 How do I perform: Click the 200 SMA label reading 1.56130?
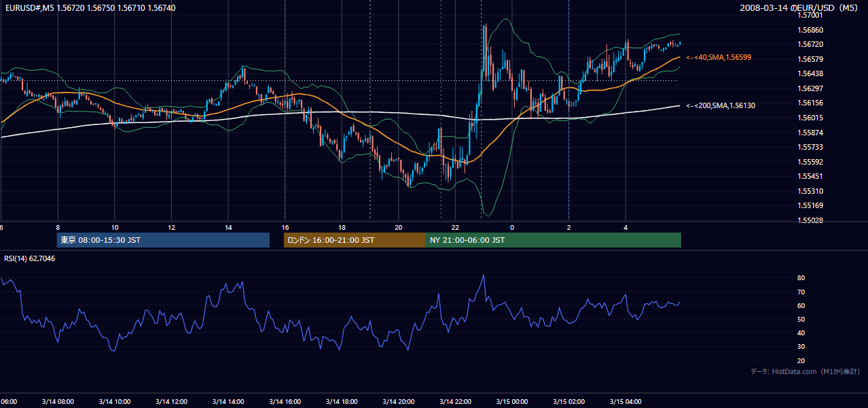click(x=721, y=105)
